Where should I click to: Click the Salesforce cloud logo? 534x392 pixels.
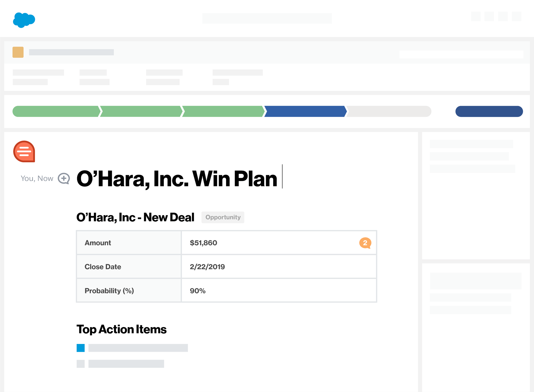(x=24, y=20)
